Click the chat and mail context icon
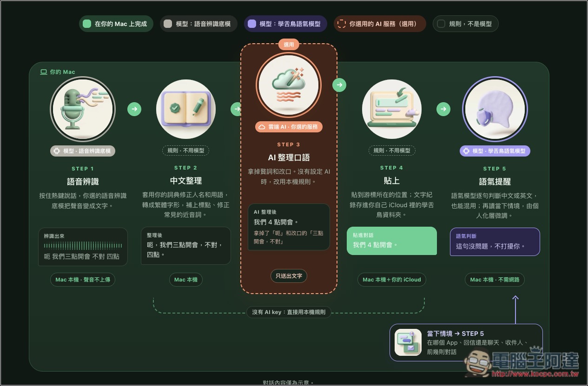Viewport: 588px width, 386px height. pyautogui.click(x=408, y=342)
